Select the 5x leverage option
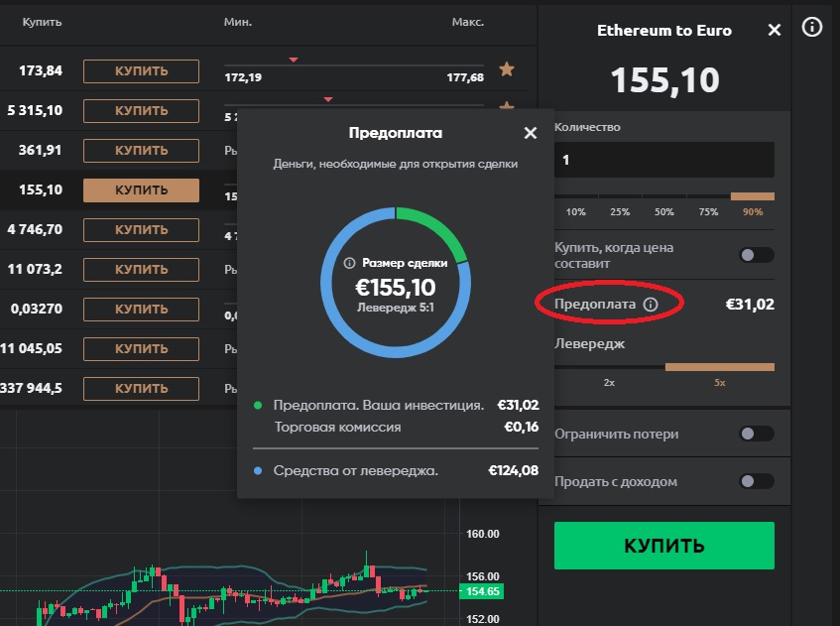 tap(720, 381)
